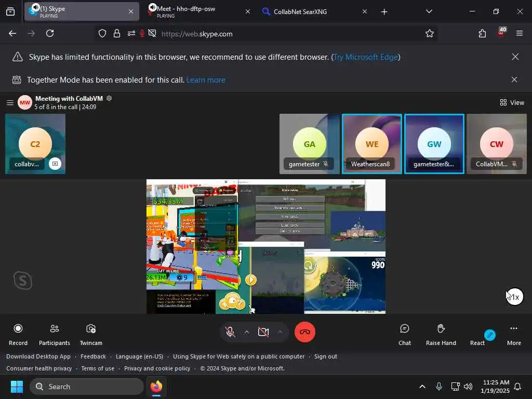End the call with red hang-up button
The height and width of the screenshot is (399, 532).
[304, 332]
